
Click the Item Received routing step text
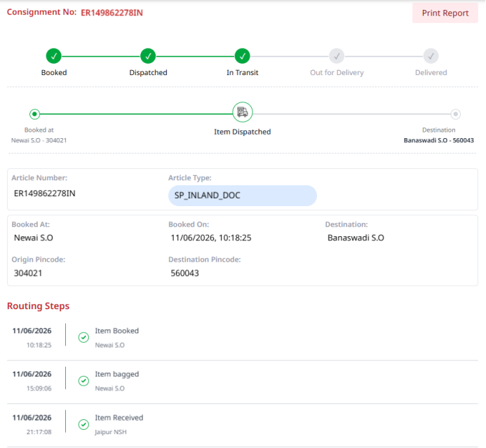[119, 418]
